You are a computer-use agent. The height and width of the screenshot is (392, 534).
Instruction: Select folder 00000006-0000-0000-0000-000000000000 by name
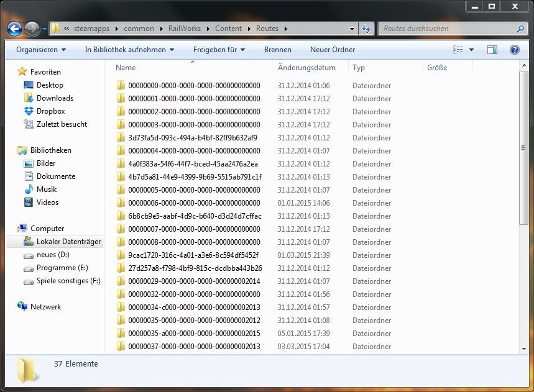pyautogui.click(x=194, y=203)
